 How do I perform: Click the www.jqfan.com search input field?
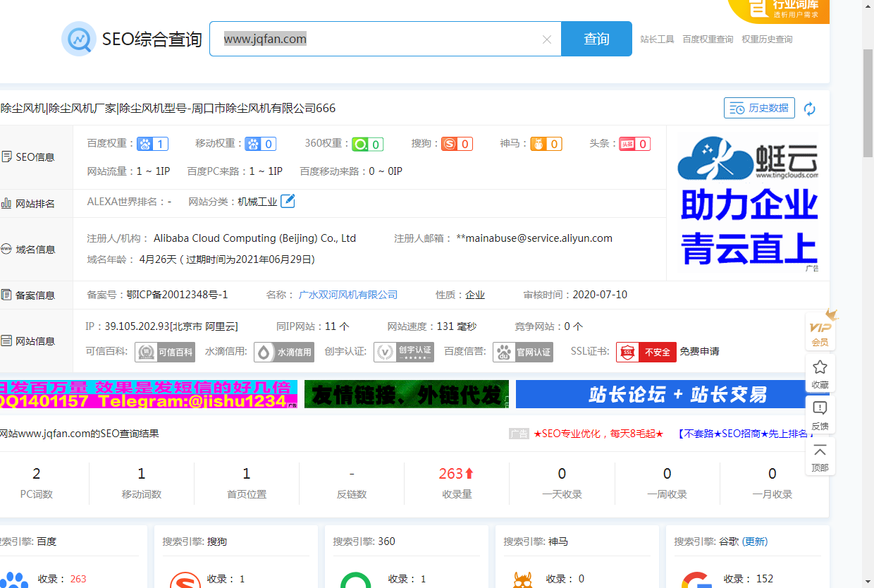pyautogui.click(x=386, y=39)
